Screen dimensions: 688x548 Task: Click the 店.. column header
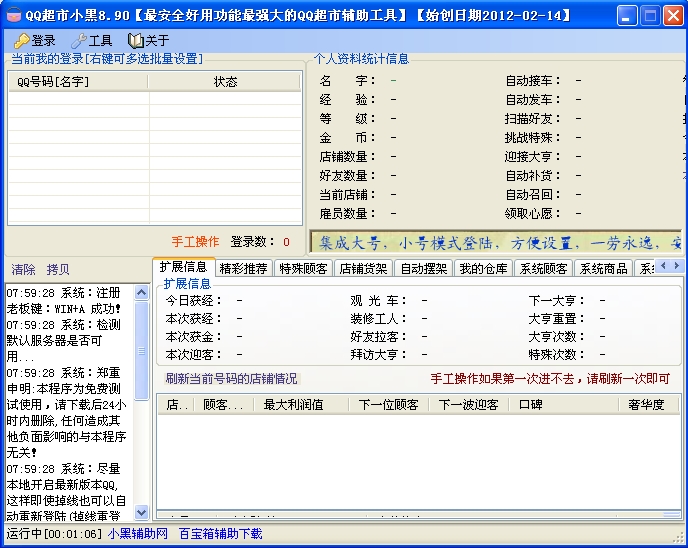coord(176,405)
